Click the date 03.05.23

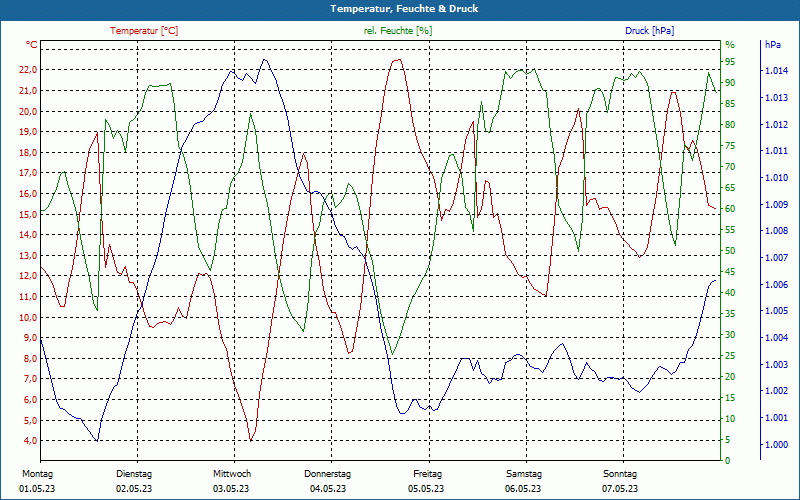[231, 489]
